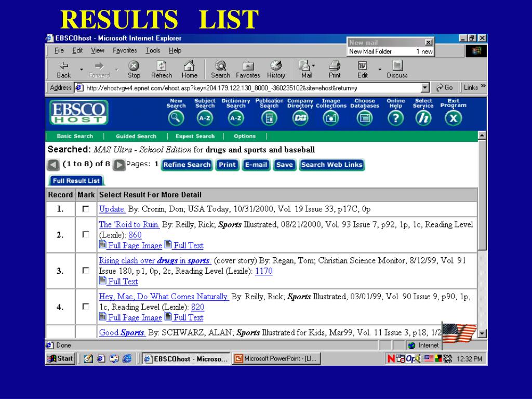Click the Search Web Links button
This screenshot has width=532, height=399.
coord(331,165)
